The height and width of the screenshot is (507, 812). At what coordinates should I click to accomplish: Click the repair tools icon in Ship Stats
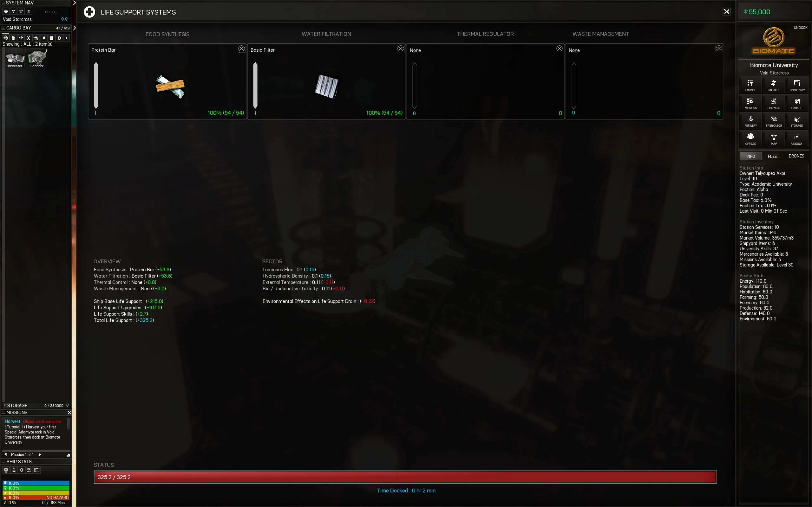29,470
